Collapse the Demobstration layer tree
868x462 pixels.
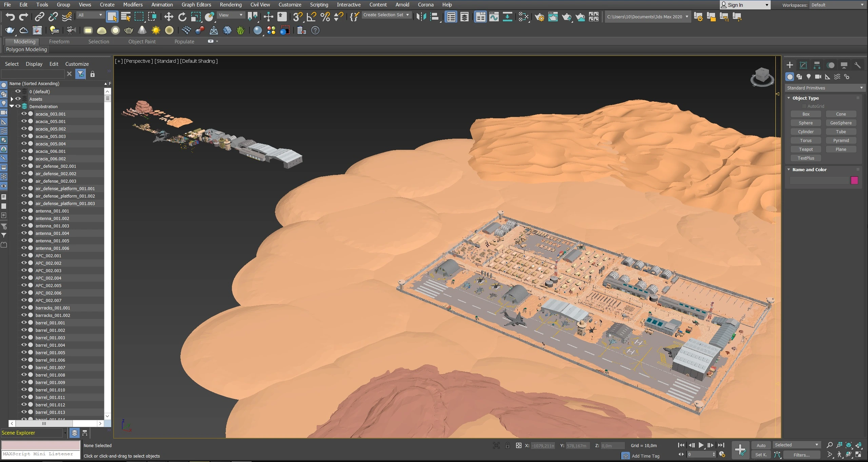pyautogui.click(x=12, y=106)
